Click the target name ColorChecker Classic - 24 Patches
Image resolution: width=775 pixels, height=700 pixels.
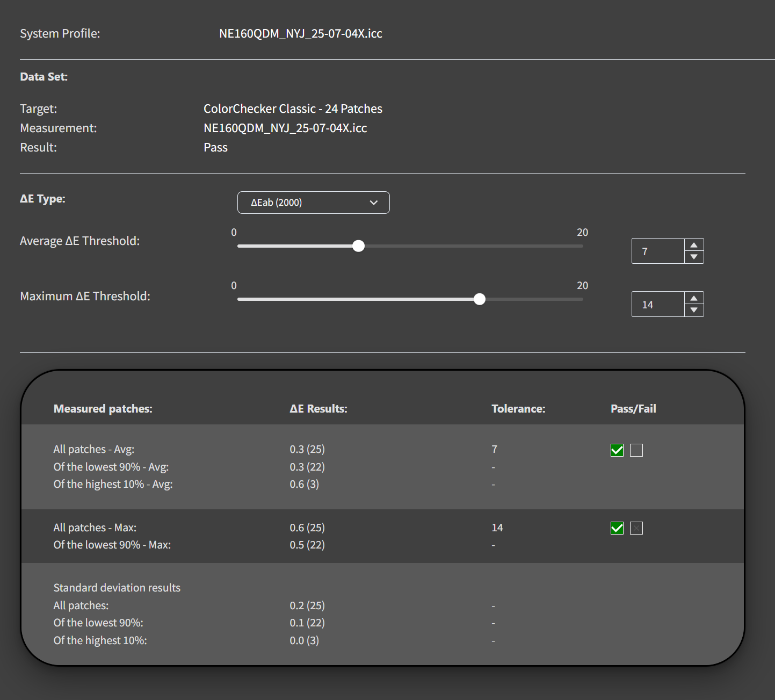tap(293, 109)
